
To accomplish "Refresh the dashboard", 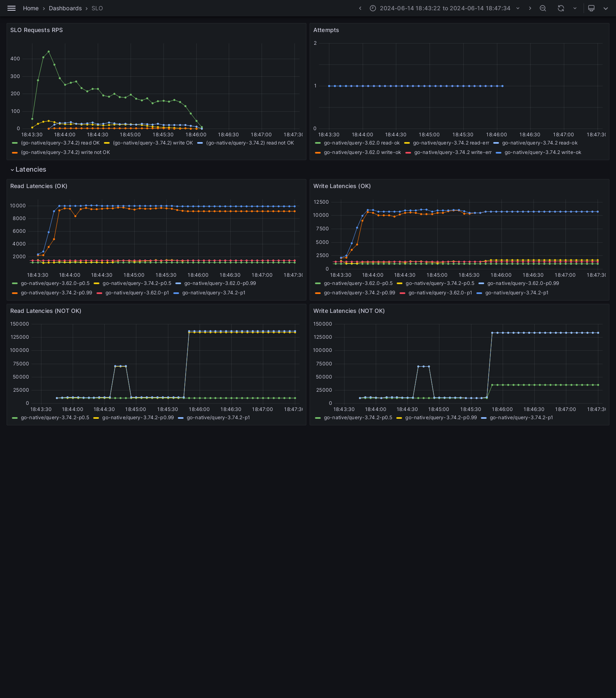I will [x=561, y=8].
